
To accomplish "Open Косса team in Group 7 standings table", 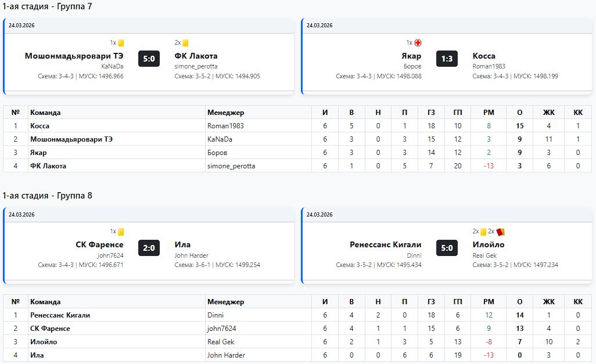I will tap(40, 126).
